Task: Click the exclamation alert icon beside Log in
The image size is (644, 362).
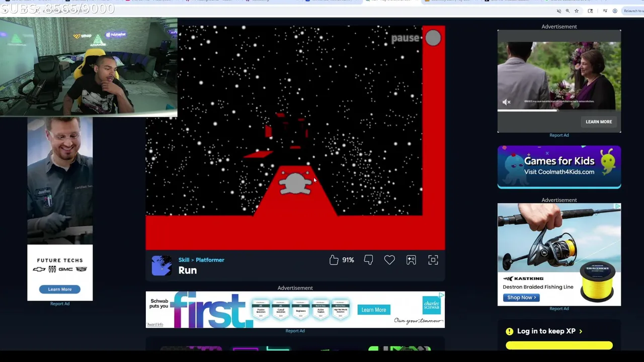Action: 510,331
